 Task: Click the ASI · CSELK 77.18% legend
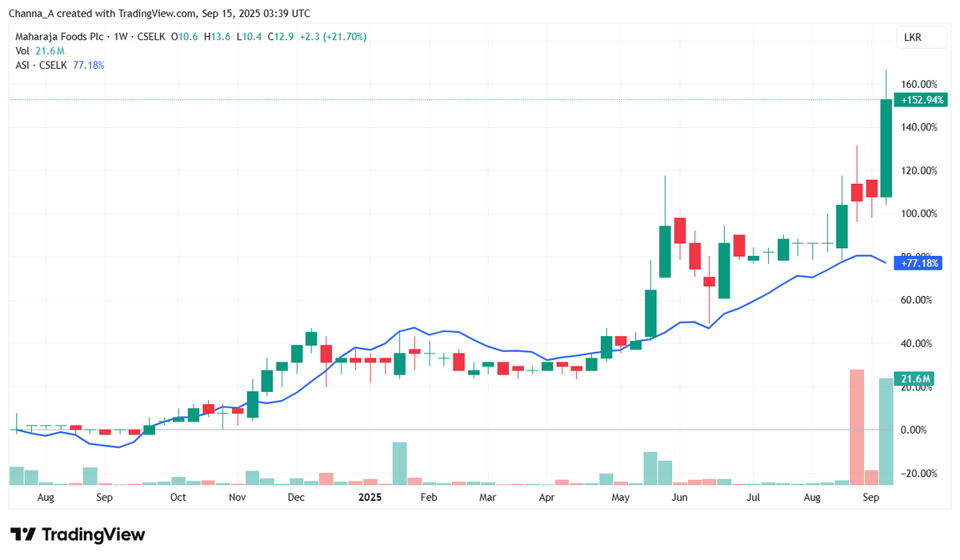tap(60, 65)
